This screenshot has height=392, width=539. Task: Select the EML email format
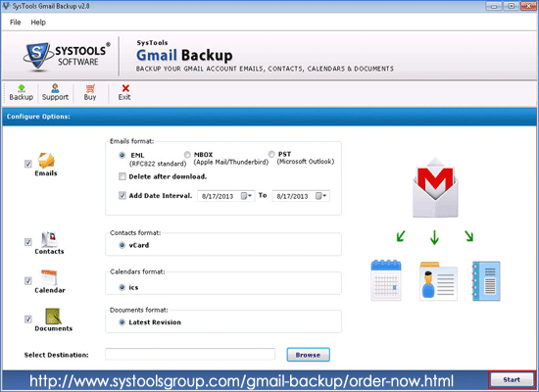pyautogui.click(x=122, y=155)
